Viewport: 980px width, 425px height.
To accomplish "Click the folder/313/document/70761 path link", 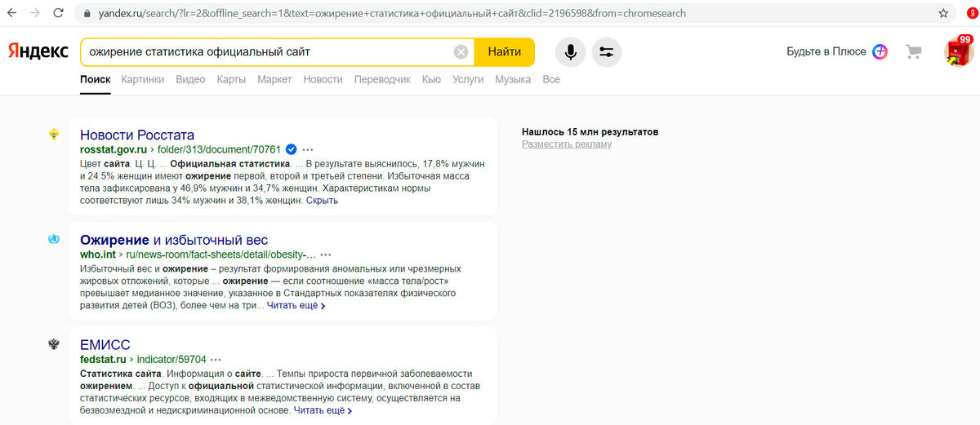I will [x=219, y=150].
